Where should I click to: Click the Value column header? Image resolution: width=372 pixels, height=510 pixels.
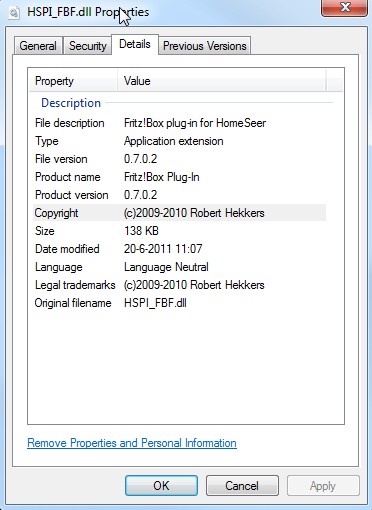(222, 81)
